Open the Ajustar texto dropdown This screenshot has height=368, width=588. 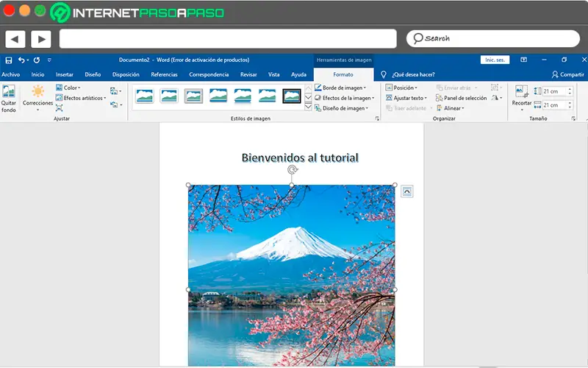click(406, 98)
